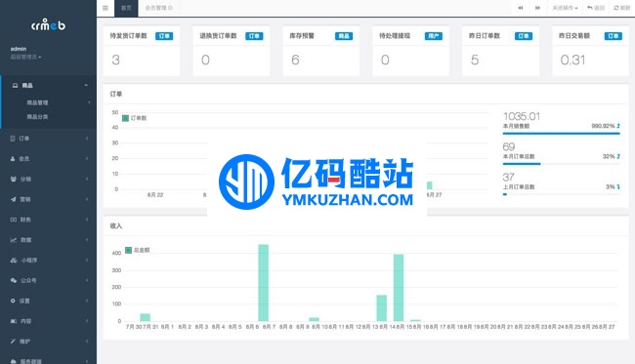Toggle the 订单数 legend in the order chart
This screenshot has height=364, width=635.
click(135, 118)
